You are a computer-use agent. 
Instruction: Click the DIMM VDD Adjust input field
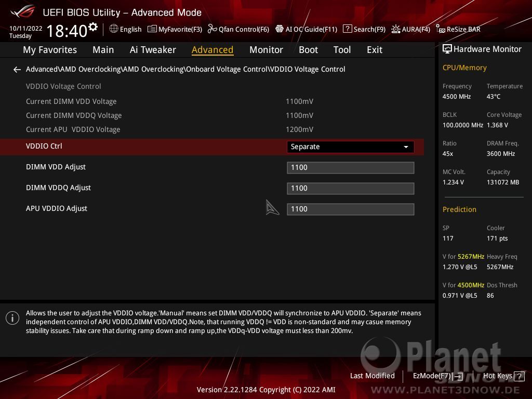click(x=351, y=168)
